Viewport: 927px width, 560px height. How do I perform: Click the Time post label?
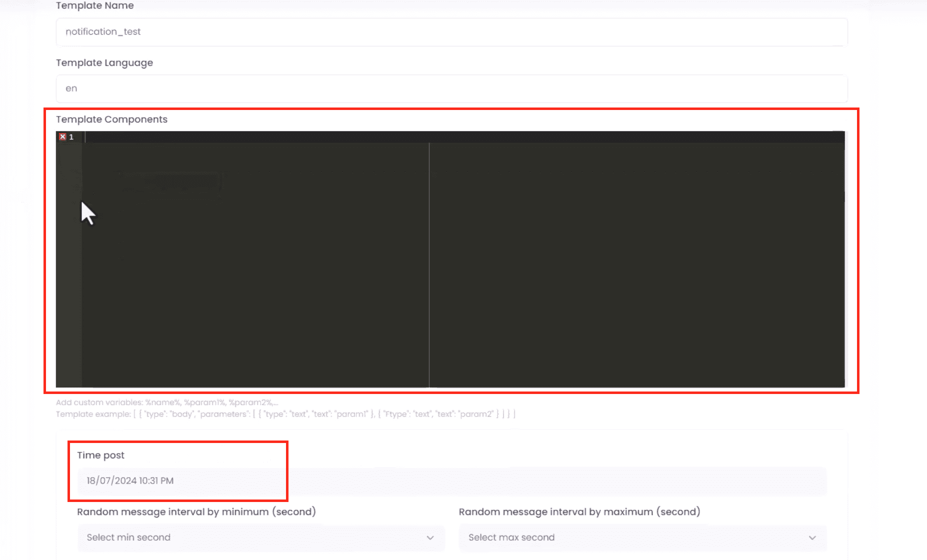[100, 455]
